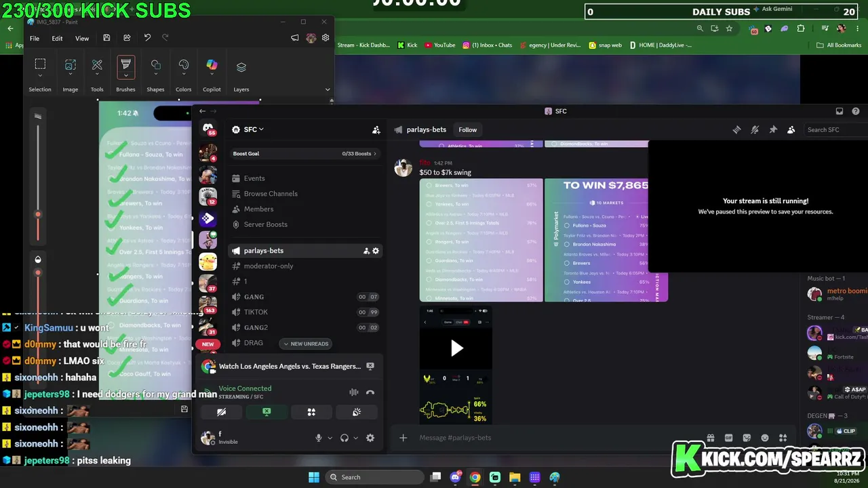868x488 pixels.
Task: Bookmark the current Chrome page
Action: click(x=729, y=28)
